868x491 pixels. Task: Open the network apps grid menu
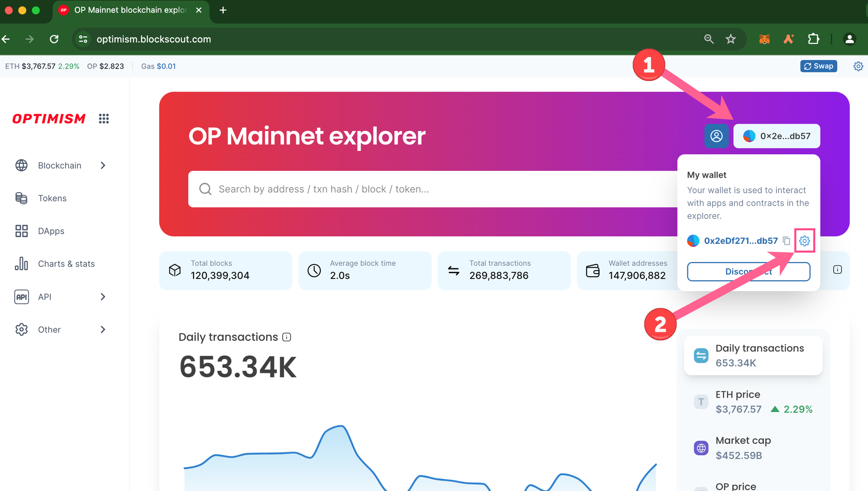[104, 118]
